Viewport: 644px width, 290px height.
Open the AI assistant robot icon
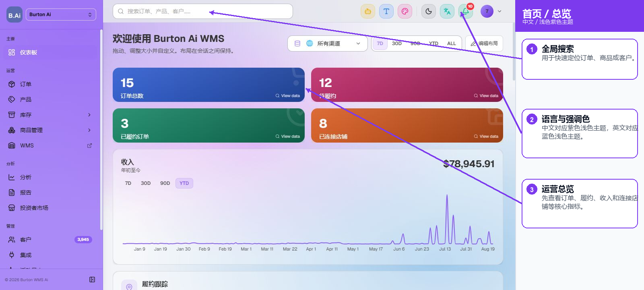tap(368, 11)
